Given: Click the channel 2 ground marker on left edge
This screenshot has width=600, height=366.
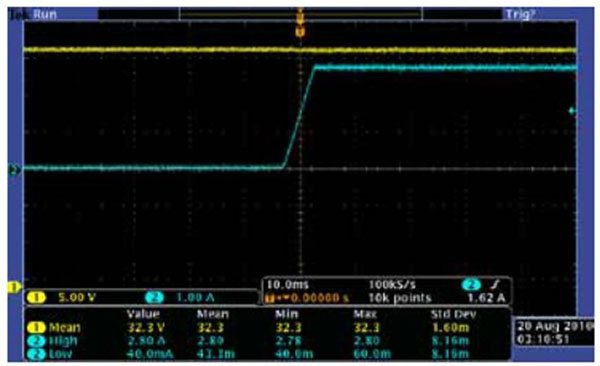Looking at the screenshot, I should pos(14,169).
